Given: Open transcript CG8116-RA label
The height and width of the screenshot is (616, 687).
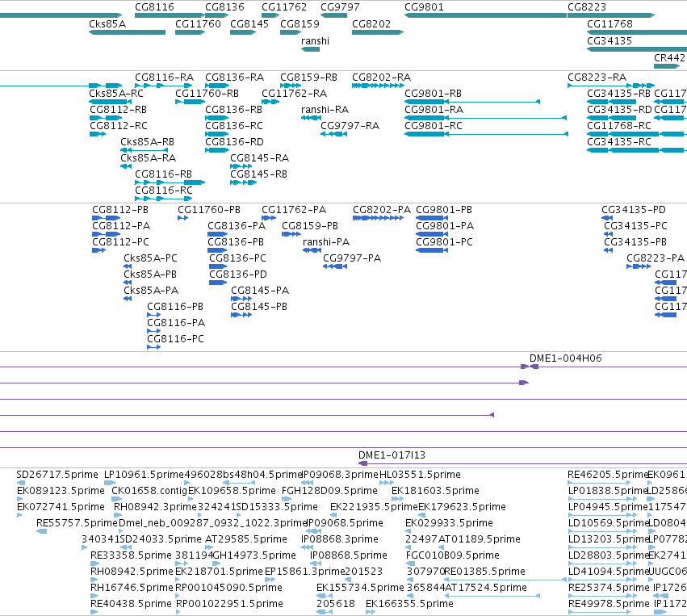Looking at the screenshot, I should 165,78.
